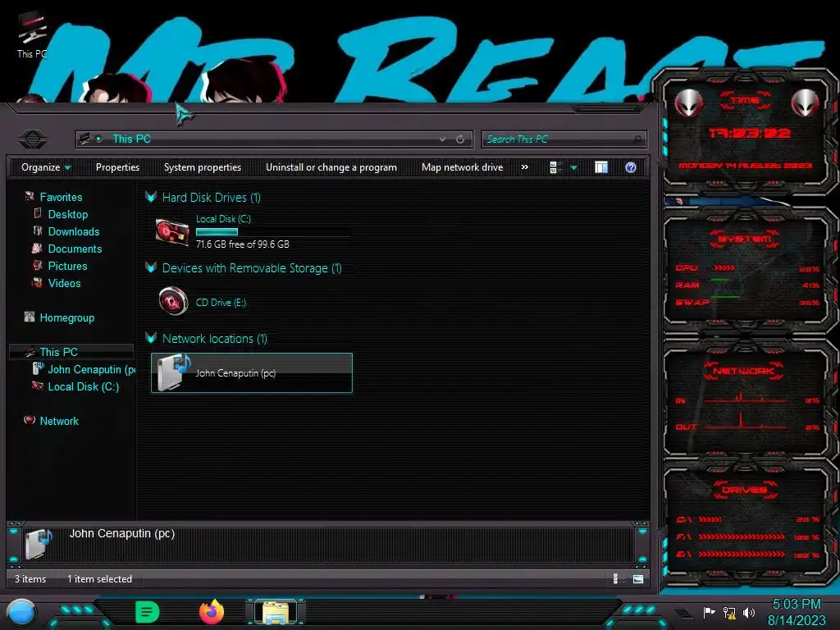Click the NETWORK gadget title

point(743,371)
